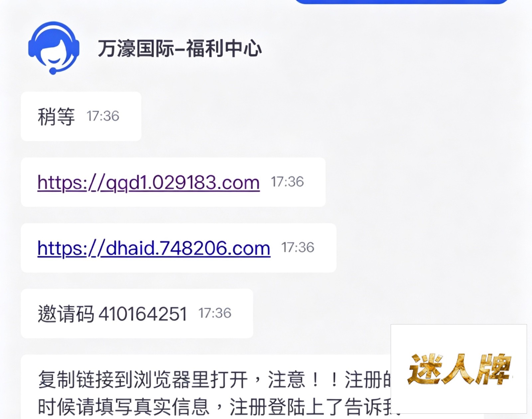Click the timestamp beside the invite code
This screenshot has width=532, height=419.
point(215,313)
